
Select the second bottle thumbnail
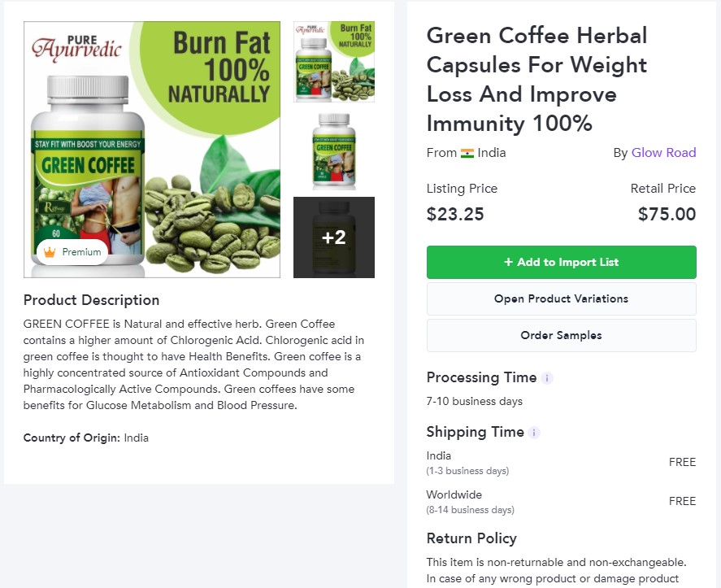point(333,150)
